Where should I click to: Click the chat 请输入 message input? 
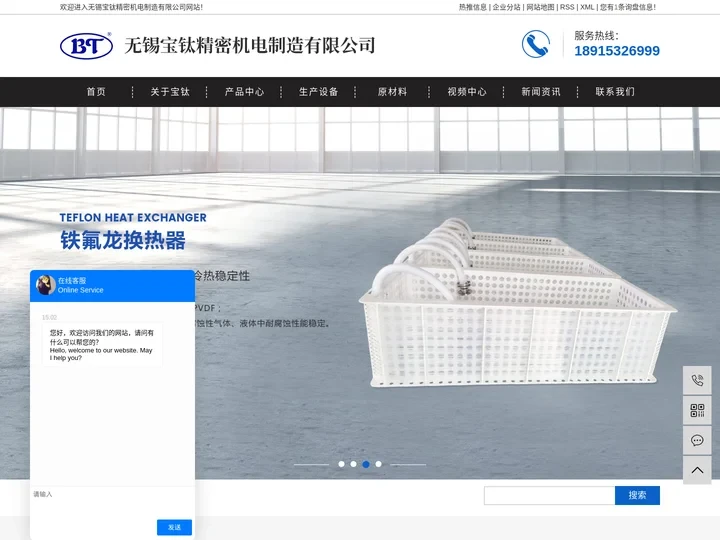click(x=112, y=503)
